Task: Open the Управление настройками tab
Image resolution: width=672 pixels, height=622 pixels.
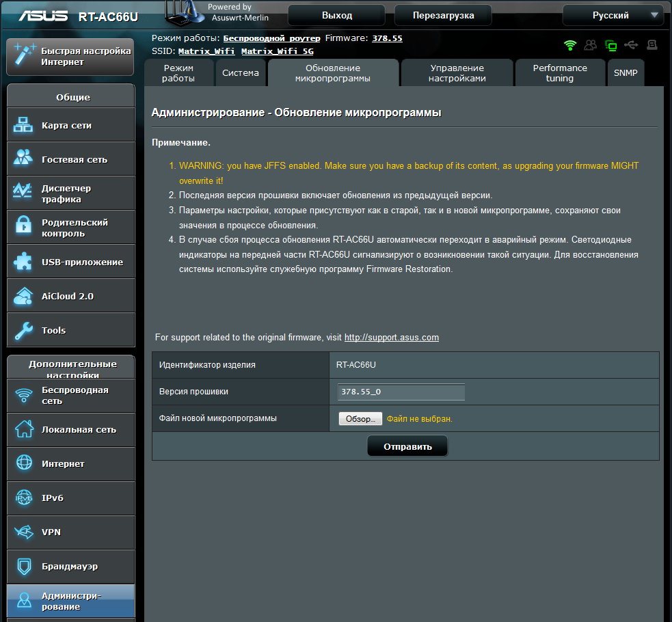Action: pos(457,73)
